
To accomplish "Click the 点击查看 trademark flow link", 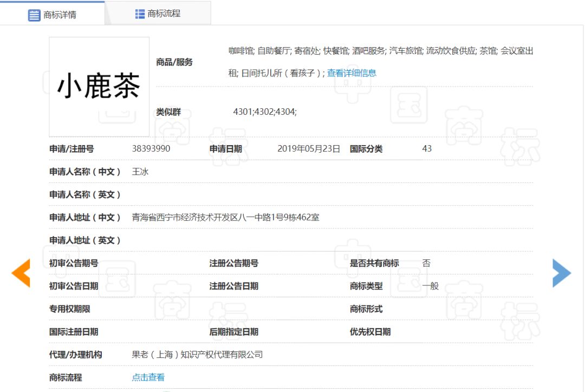I will (x=148, y=377).
